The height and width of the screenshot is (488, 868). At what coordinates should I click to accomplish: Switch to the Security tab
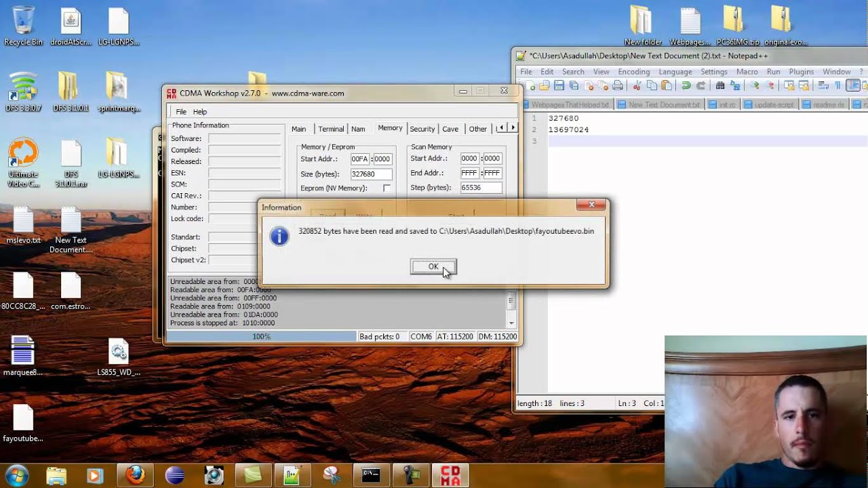coord(422,129)
